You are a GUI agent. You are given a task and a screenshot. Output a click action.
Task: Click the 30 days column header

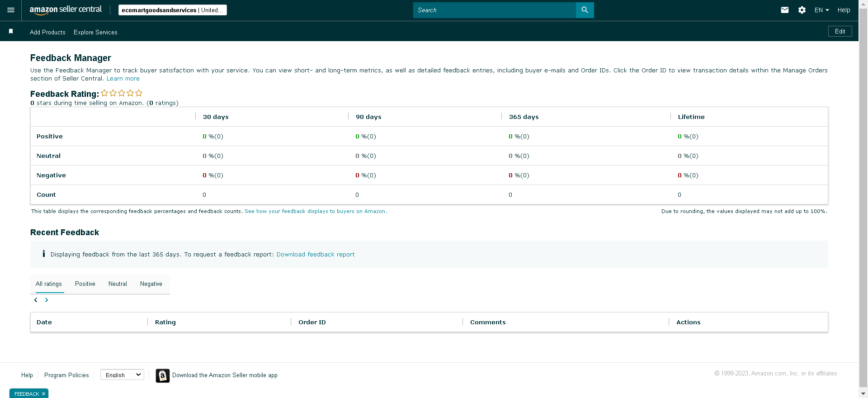pyautogui.click(x=216, y=117)
